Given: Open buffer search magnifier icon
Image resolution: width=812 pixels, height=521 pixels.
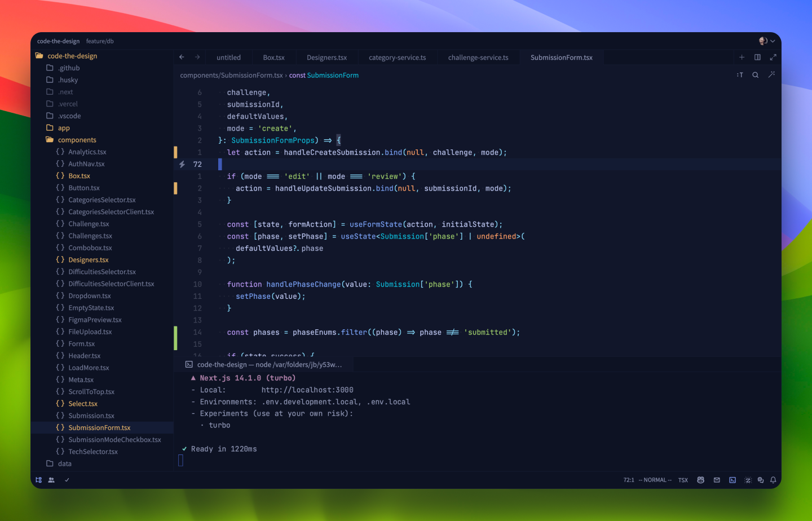Looking at the screenshot, I should click(x=756, y=75).
